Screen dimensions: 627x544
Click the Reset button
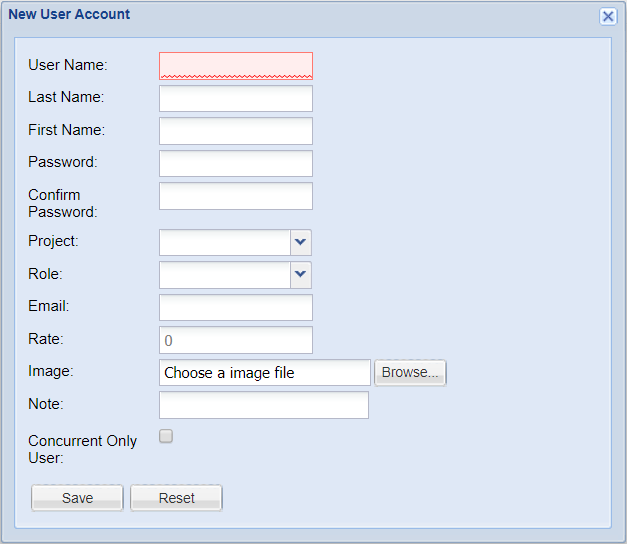(x=176, y=498)
